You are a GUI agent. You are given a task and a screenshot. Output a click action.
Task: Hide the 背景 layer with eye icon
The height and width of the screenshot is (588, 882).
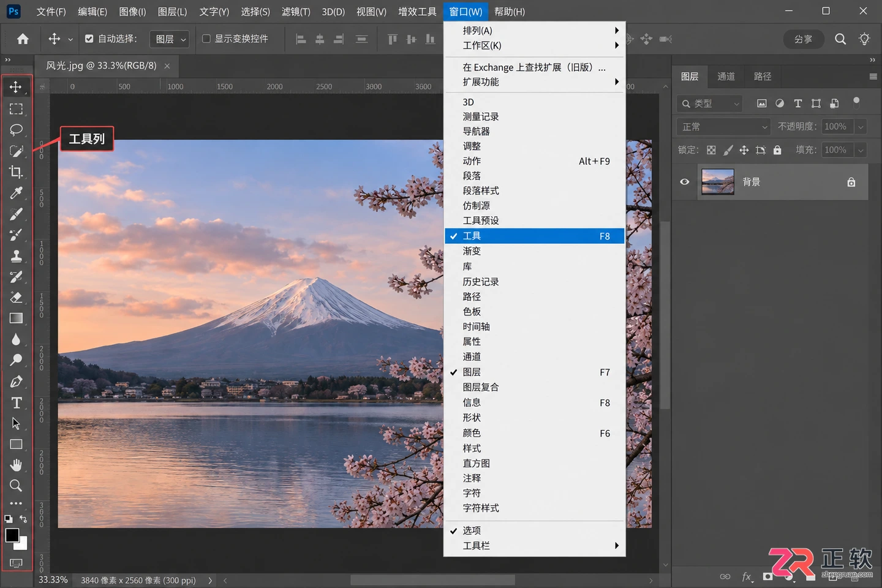point(685,182)
